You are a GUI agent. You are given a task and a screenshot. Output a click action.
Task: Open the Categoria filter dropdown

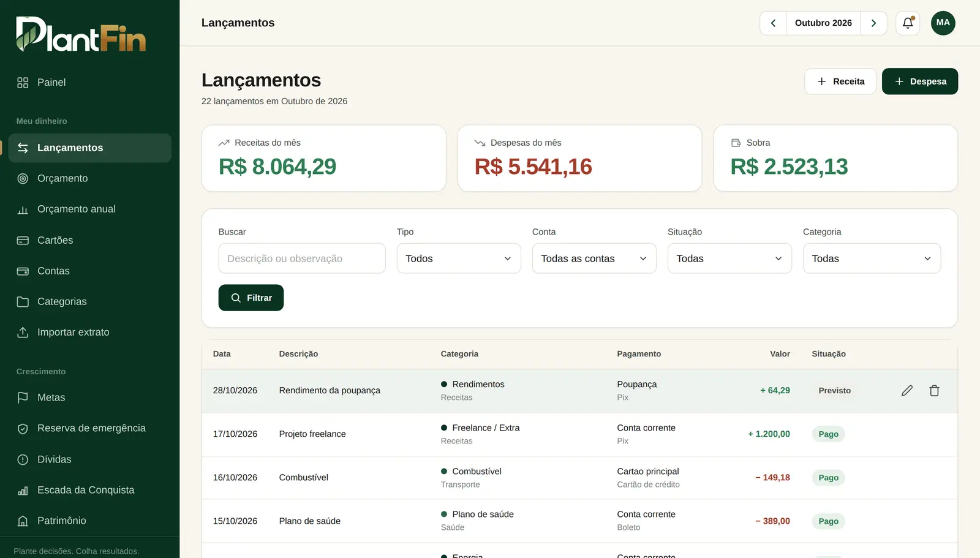(x=872, y=258)
